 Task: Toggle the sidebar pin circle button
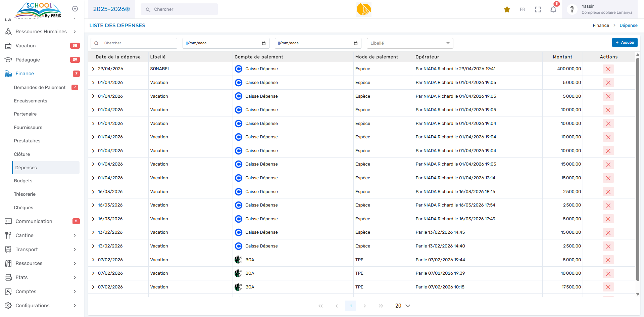(75, 9)
